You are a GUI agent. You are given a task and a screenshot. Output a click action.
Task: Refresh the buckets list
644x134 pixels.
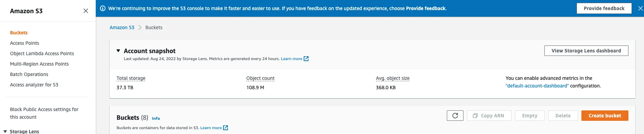point(455,116)
